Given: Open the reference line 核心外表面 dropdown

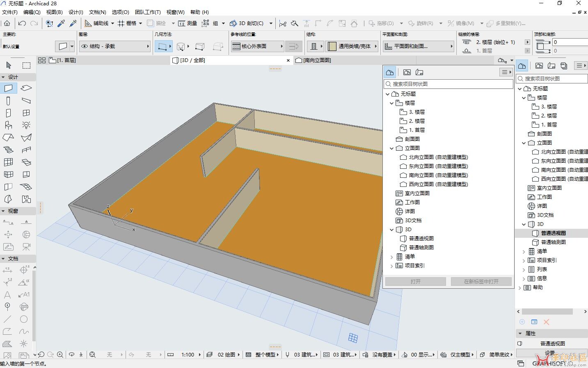Looking at the screenshot, I should click(257, 46).
